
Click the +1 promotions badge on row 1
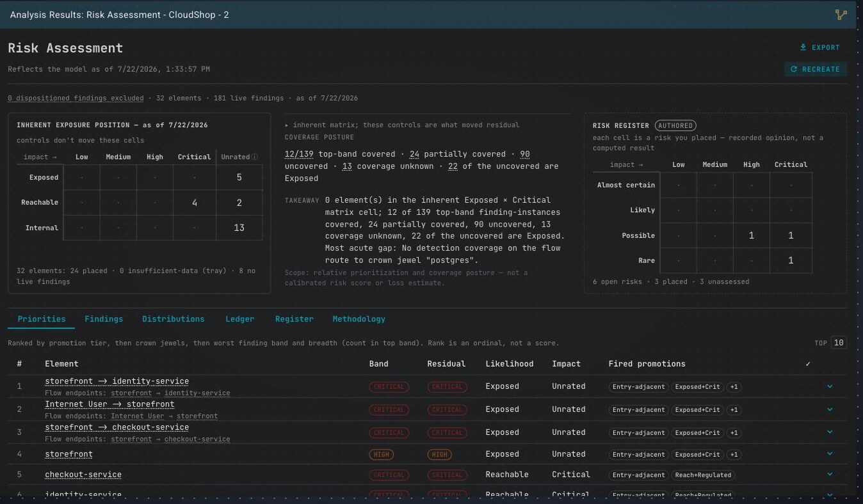point(734,386)
